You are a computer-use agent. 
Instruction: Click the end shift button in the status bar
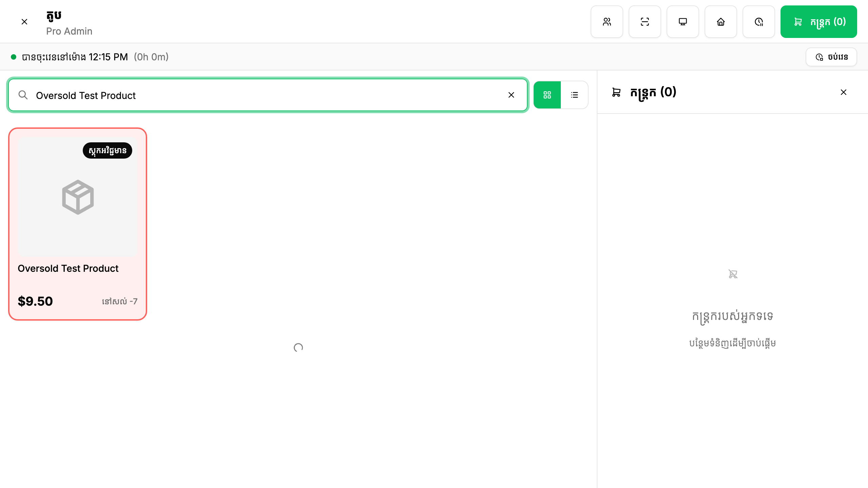(831, 57)
